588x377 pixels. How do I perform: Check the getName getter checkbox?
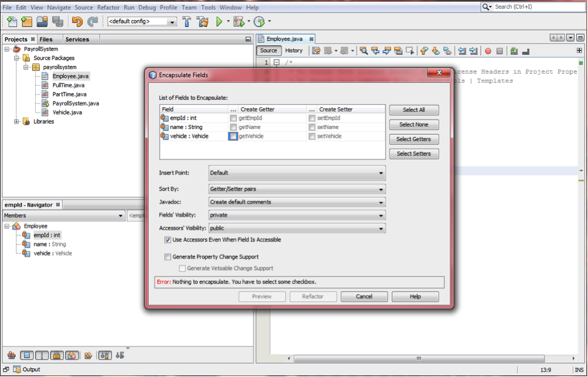point(233,127)
